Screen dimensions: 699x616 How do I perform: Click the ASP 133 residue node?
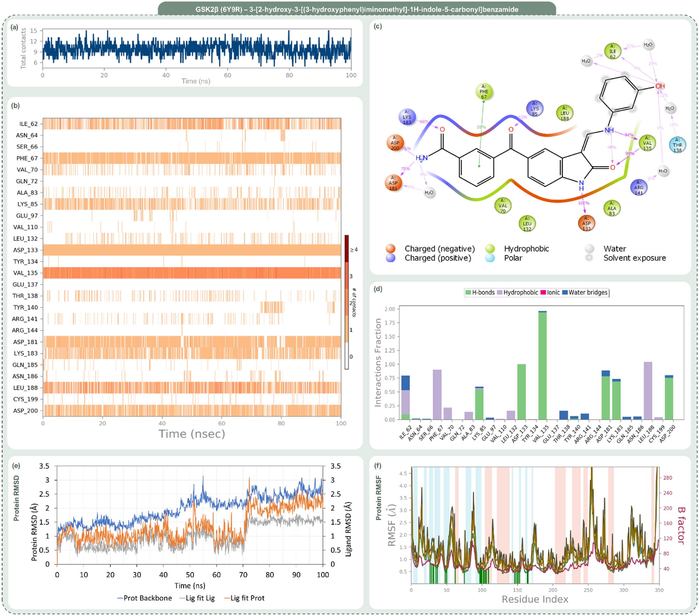[x=586, y=223]
